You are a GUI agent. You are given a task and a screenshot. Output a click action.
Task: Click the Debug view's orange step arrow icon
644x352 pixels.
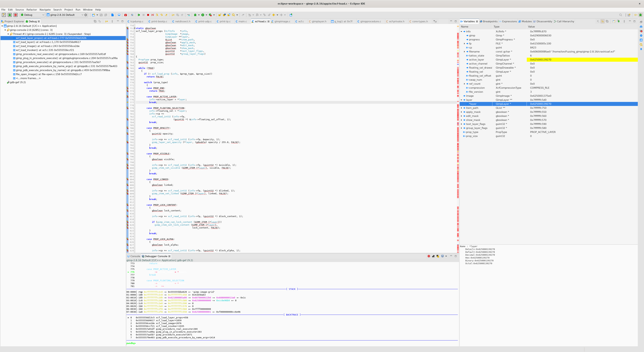(106, 21)
